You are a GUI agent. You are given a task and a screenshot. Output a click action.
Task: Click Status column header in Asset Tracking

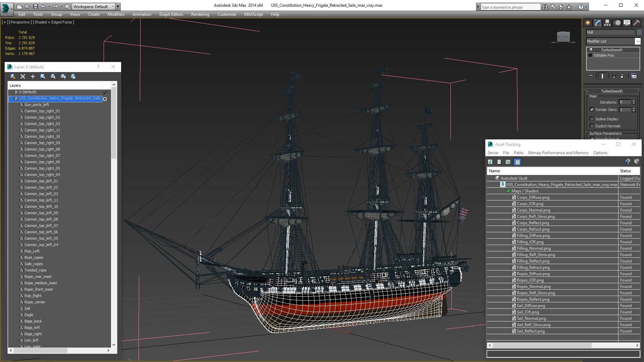pyautogui.click(x=629, y=171)
